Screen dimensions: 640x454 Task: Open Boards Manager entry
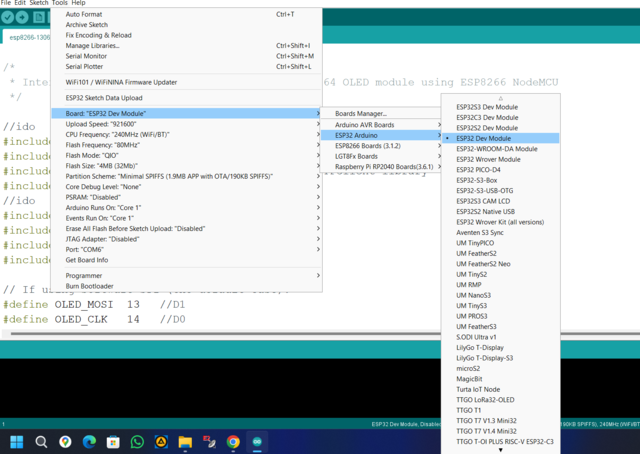381,114
